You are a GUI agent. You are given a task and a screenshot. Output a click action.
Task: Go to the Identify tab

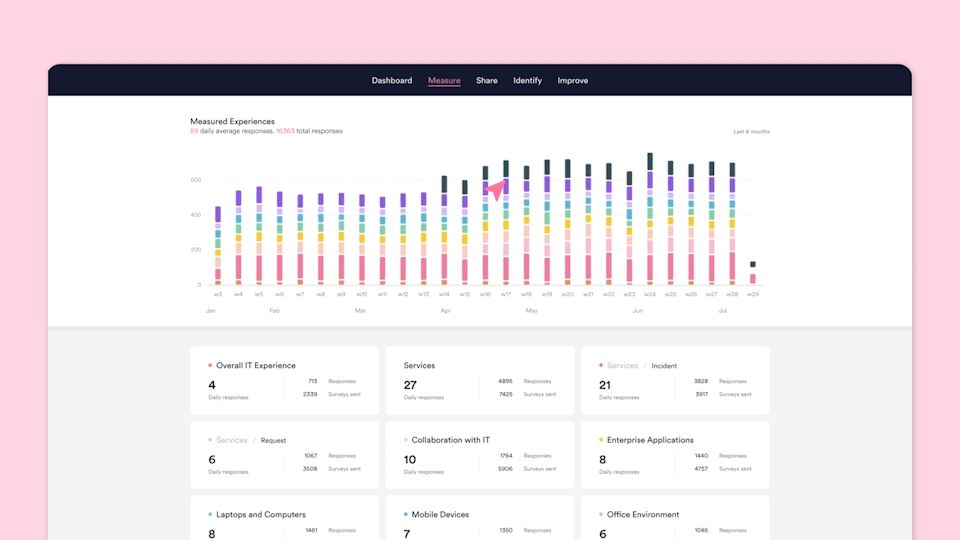tap(527, 81)
